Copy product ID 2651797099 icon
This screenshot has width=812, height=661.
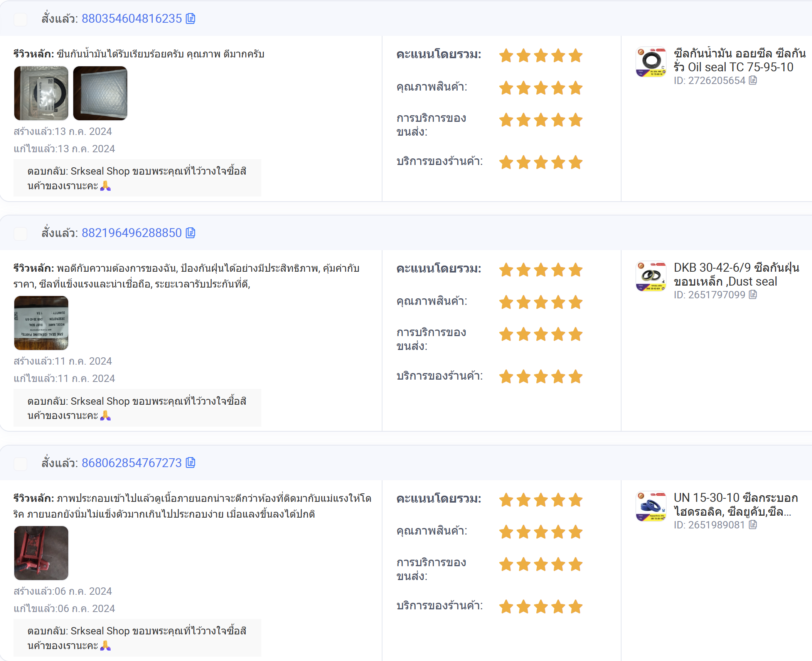pyautogui.click(x=753, y=294)
